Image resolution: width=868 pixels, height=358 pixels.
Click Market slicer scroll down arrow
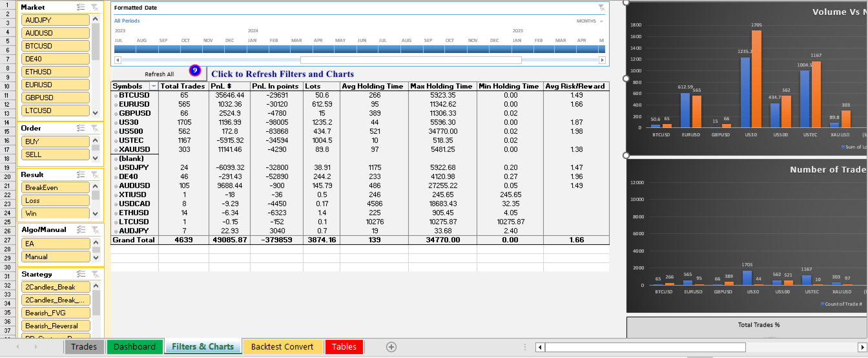point(96,113)
